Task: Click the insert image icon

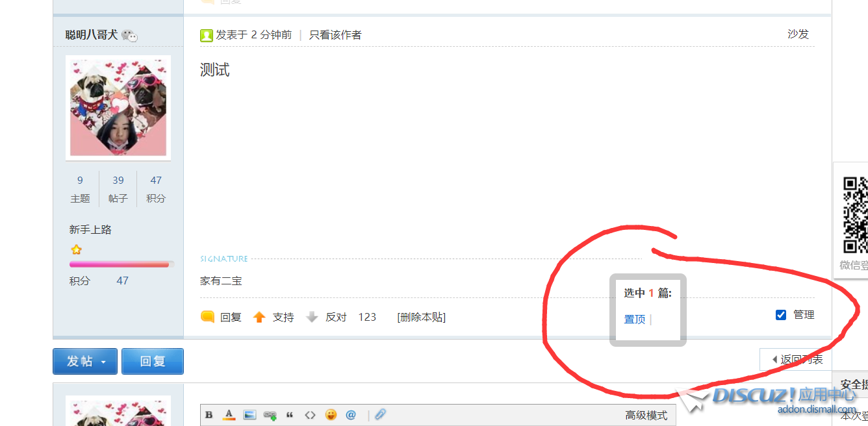Action: tap(249, 415)
